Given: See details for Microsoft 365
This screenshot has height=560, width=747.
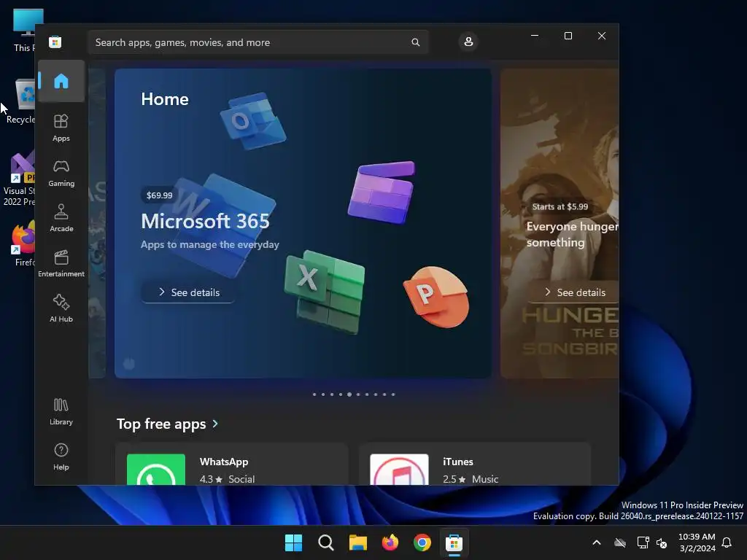Looking at the screenshot, I should (189, 292).
